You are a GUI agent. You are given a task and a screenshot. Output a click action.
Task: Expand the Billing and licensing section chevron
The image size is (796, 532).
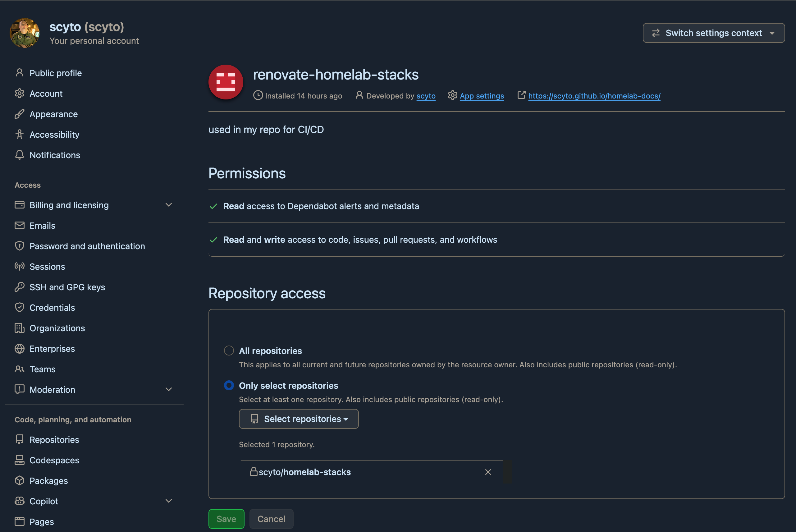[x=169, y=205]
